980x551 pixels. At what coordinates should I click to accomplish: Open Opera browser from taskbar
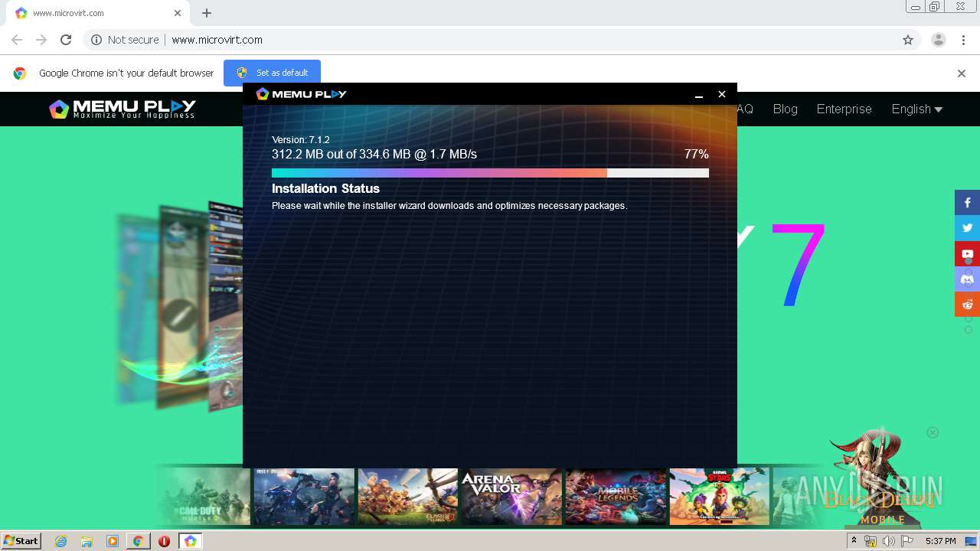pyautogui.click(x=164, y=541)
